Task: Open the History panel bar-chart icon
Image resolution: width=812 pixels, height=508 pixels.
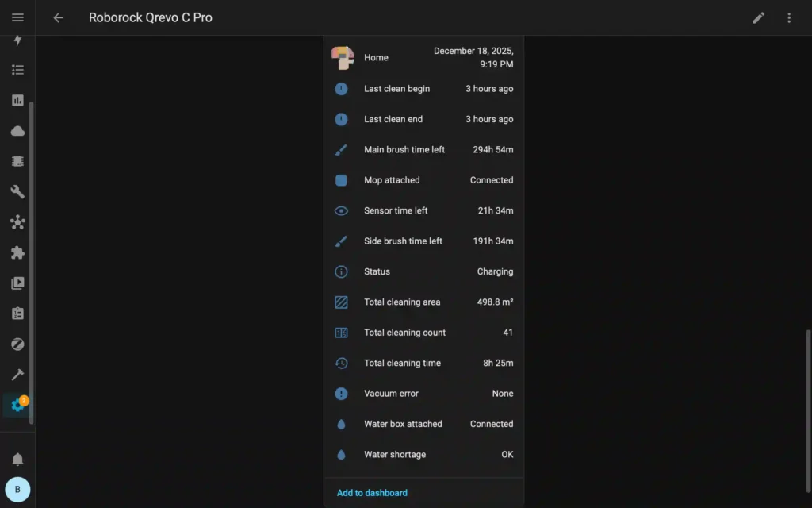Action: [x=17, y=100]
